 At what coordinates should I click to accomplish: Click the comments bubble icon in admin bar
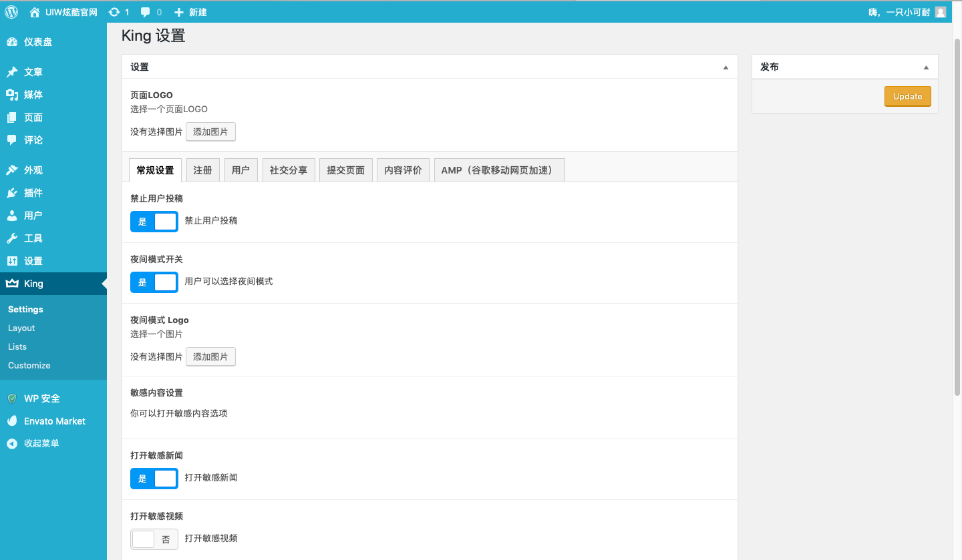(146, 12)
